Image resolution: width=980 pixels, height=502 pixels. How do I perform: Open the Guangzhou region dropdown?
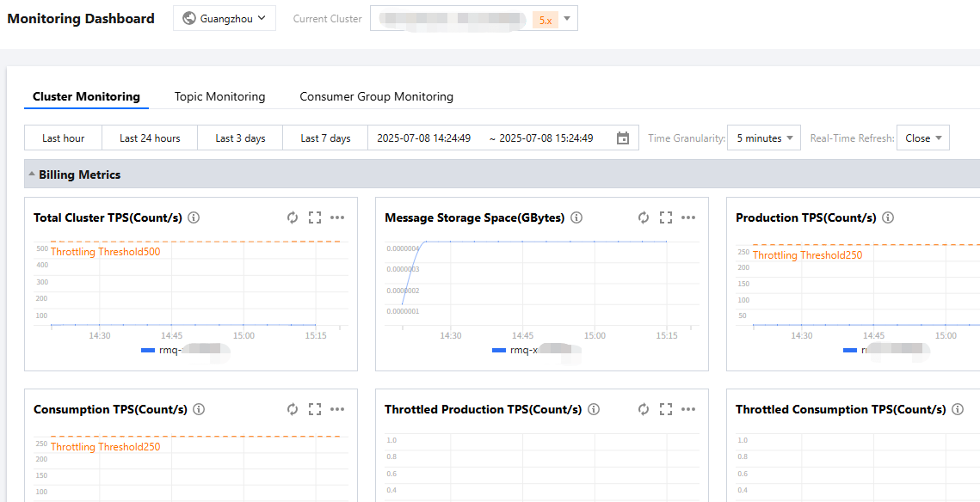coord(225,18)
